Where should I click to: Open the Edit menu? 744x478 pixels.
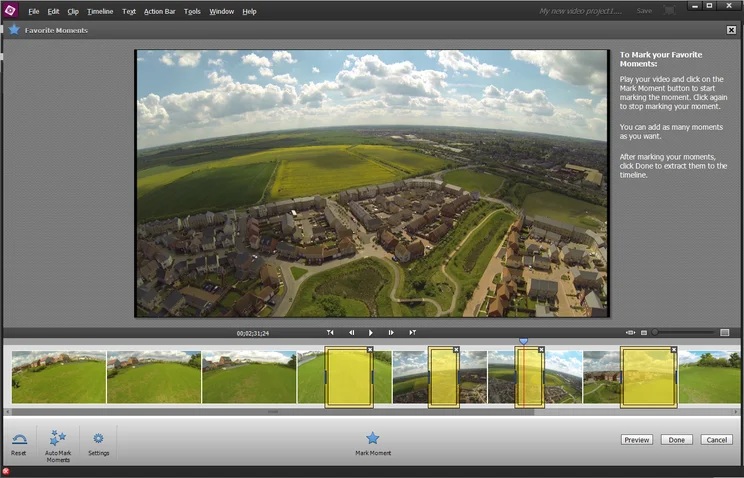pos(53,11)
